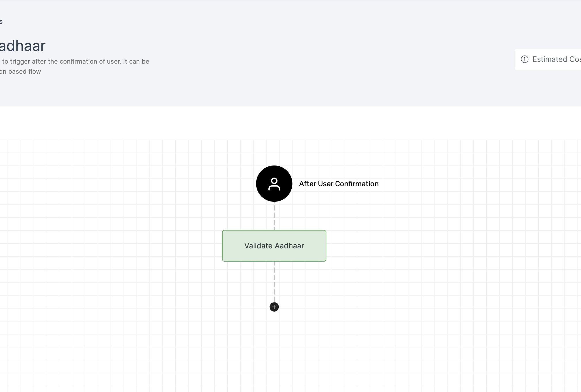Click the Estimated Cost info icon

525,59
